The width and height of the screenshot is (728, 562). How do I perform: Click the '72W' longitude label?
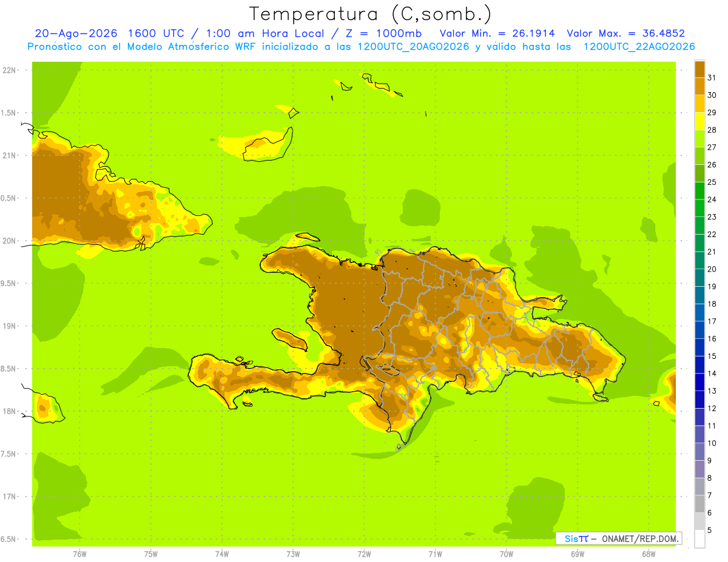(364, 554)
